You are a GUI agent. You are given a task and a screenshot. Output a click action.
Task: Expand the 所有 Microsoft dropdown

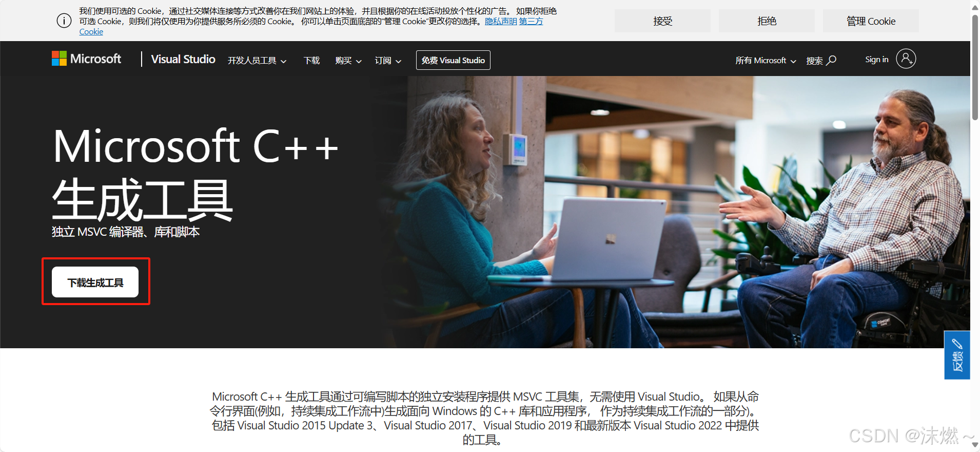coord(766,61)
